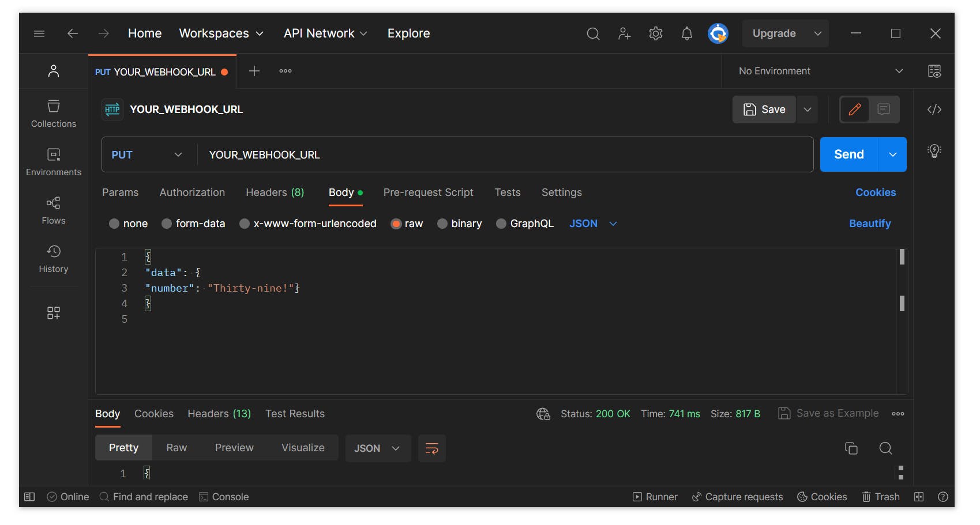This screenshot has height=525, width=980.
Task: Switch to the Params tab
Action: coord(120,192)
